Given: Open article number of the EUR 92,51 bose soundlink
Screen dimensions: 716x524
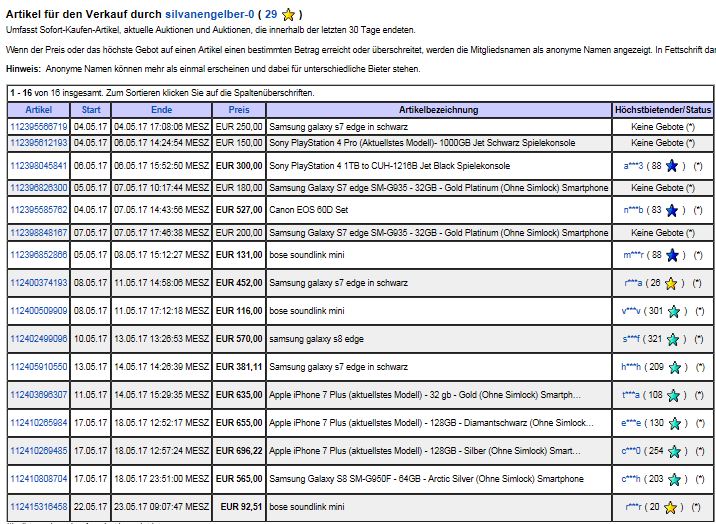Looking at the screenshot, I should 38,507.
